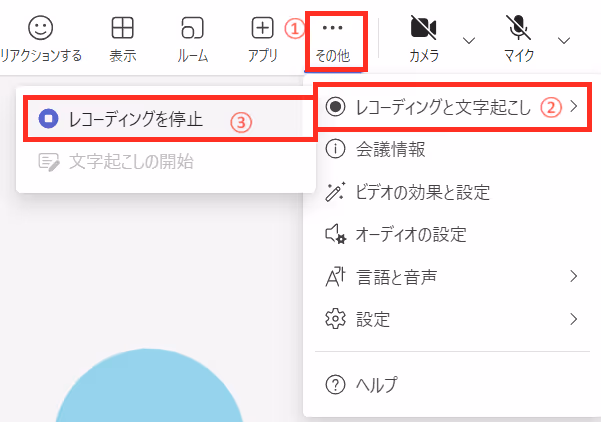Image resolution: width=601 pixels, height=422 pixels.
Task: Open レコーディングと文字起こし submenu
Action: pyautogui.click(x=452, y=107)
